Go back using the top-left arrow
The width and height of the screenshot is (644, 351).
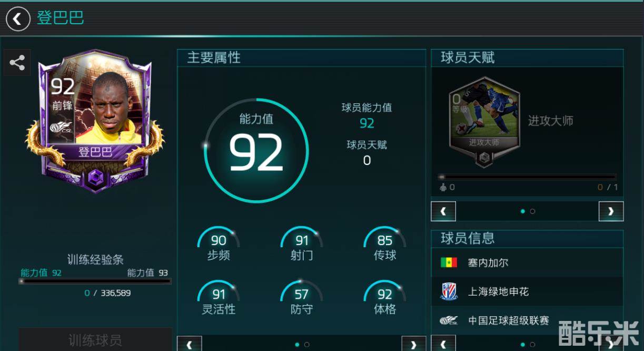pos(18,18)
